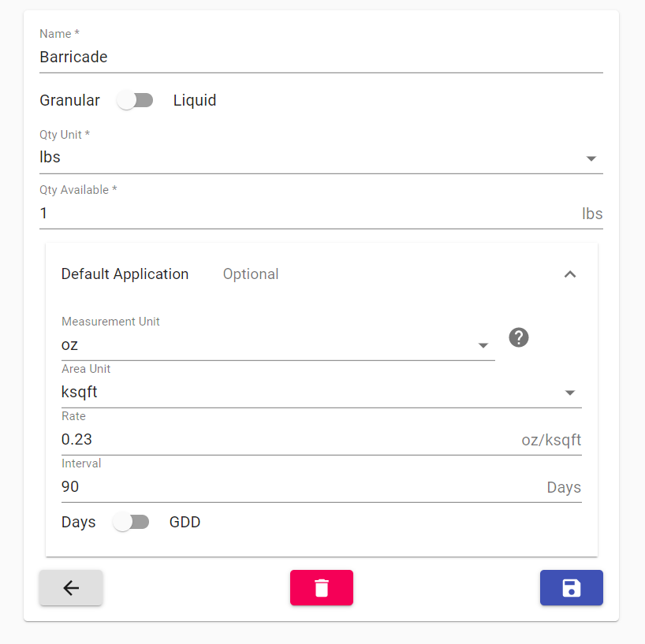Click the help question mark icon
The width and height of the screenshot is (645, 644).
(x=519, y=337)
